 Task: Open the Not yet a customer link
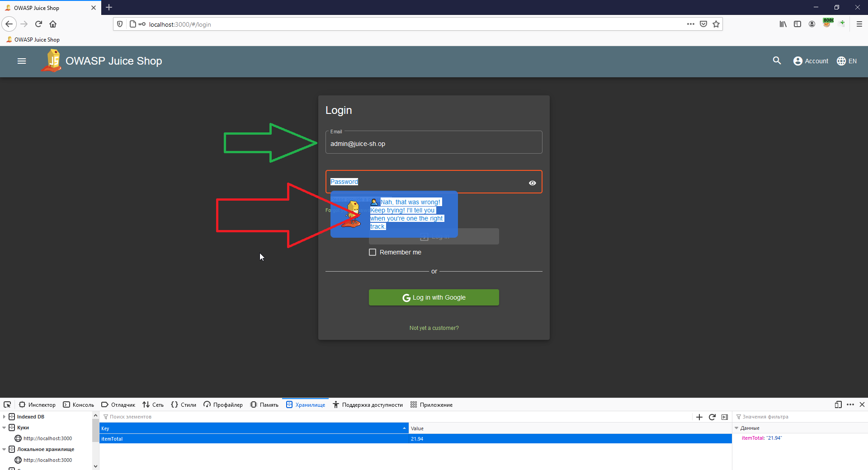click(434, 328)
